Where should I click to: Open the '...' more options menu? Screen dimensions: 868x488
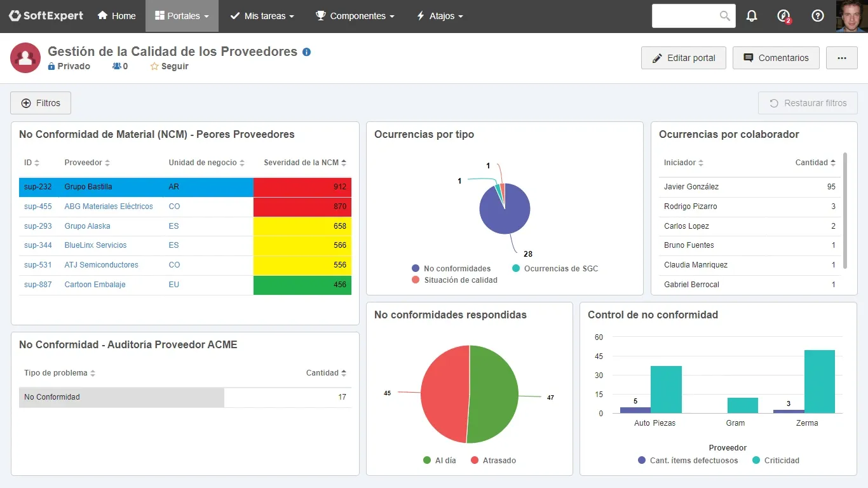(841, 58)
